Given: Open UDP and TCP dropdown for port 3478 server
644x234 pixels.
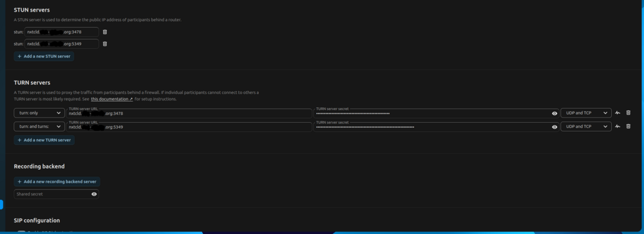Looking at the screenshot, I should click(x=586, y=113).
